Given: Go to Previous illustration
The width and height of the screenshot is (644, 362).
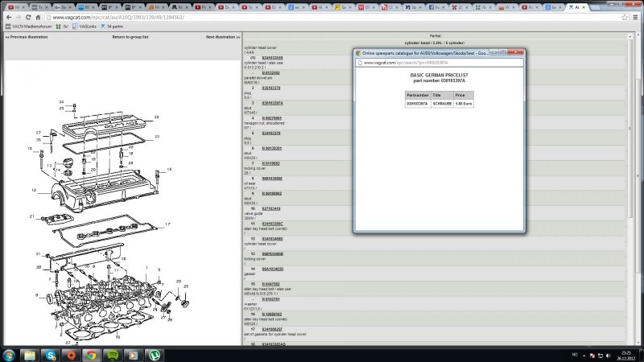Looking at the screenshot, I should [27, 37].
